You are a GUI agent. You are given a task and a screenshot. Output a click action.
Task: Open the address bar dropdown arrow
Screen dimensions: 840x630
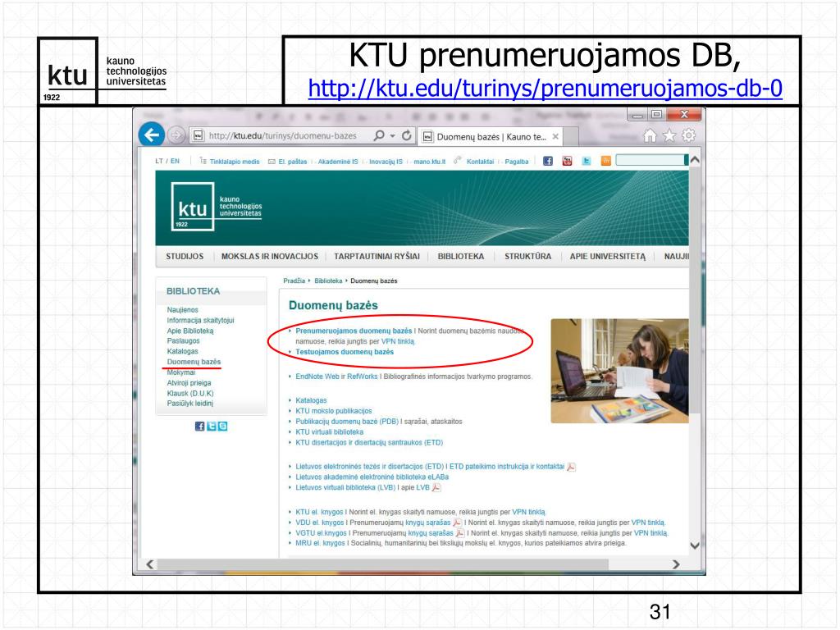click(393, 136)
